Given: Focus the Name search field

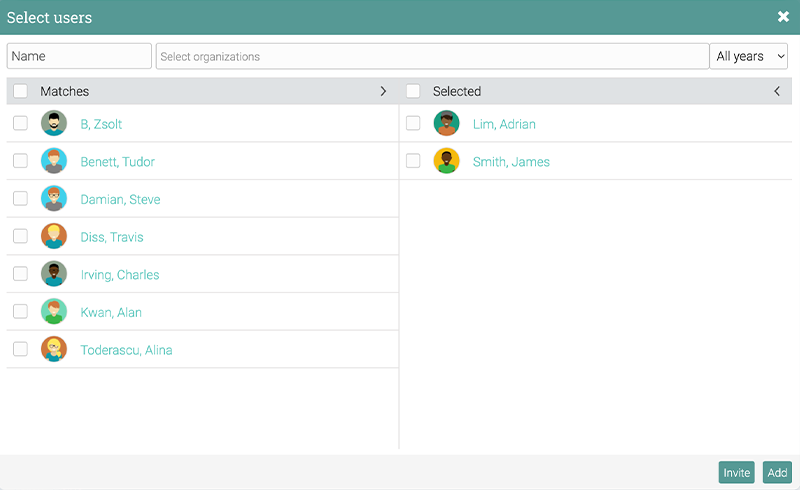Looking at the screenshot, I should pos(79,56).
